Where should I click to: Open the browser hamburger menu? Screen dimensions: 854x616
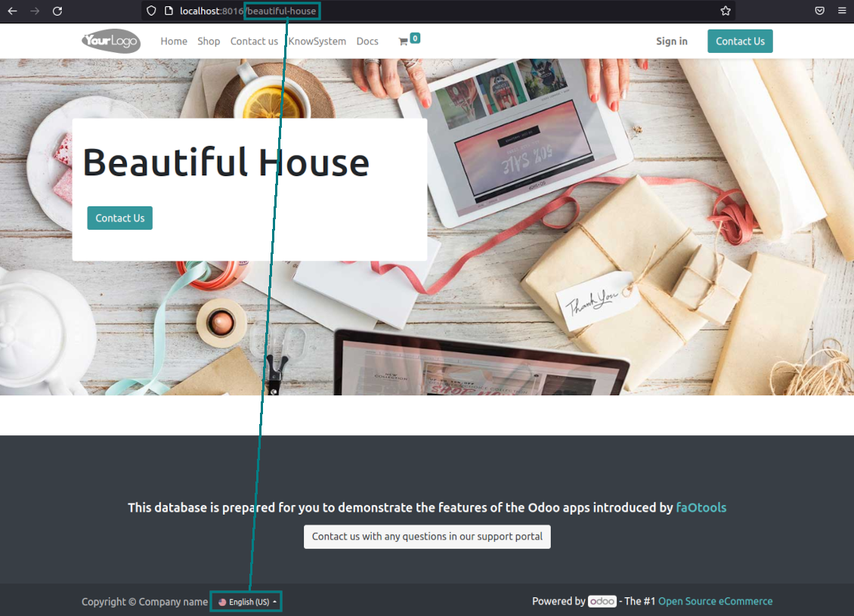tap(842, 11)
